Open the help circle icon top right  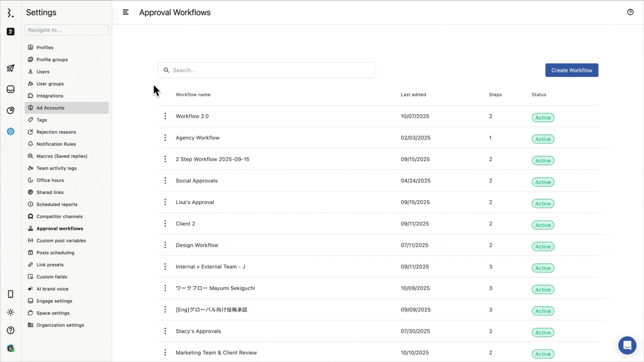point(630,12)
